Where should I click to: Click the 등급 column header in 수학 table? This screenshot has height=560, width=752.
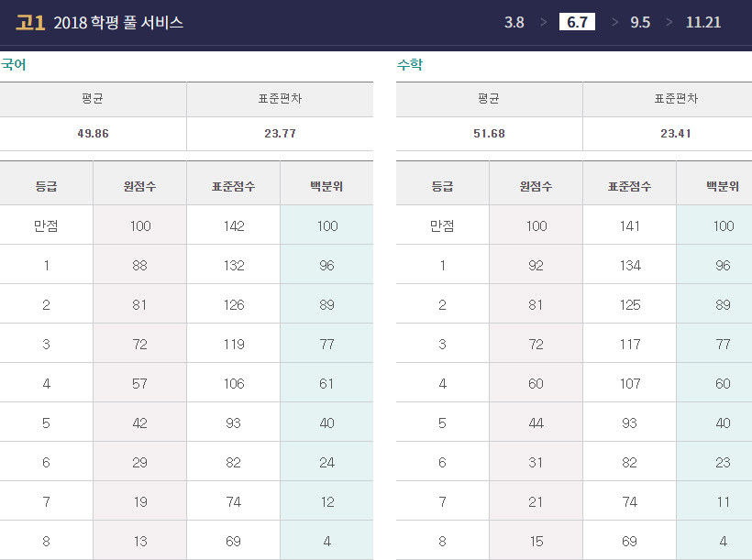(x=442, y=186)
